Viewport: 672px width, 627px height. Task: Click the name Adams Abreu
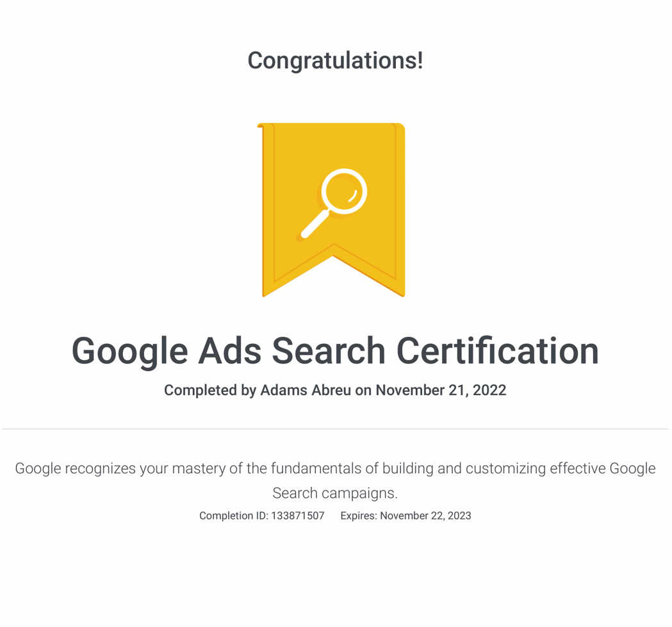306,390
